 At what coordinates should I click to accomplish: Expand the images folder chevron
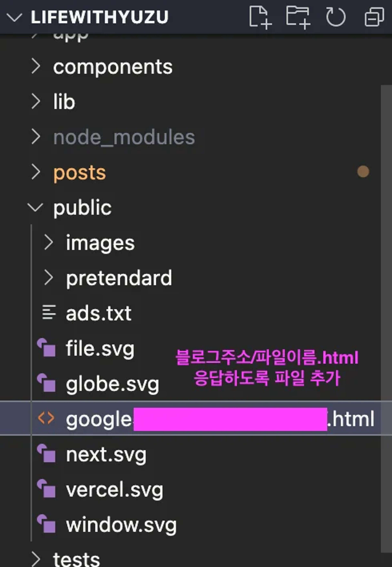48,242
